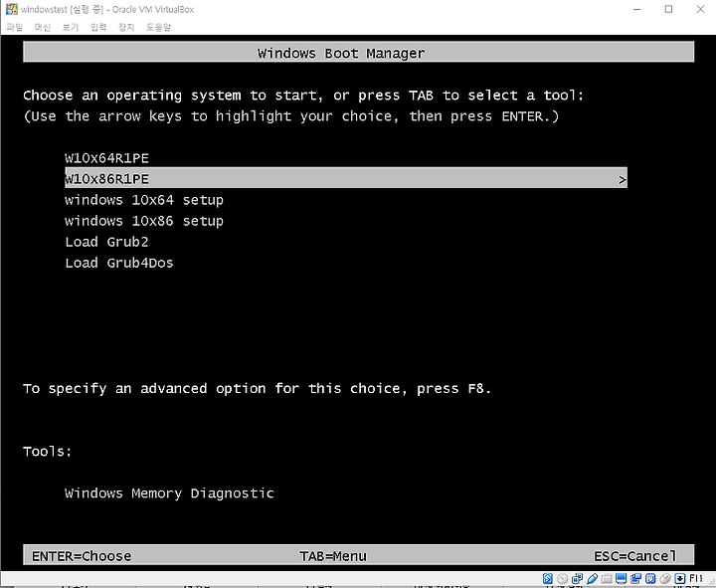The image size is (716, 588).
Task: Select the highlighted W10x86R1PE boot entry
Action: 346,179
